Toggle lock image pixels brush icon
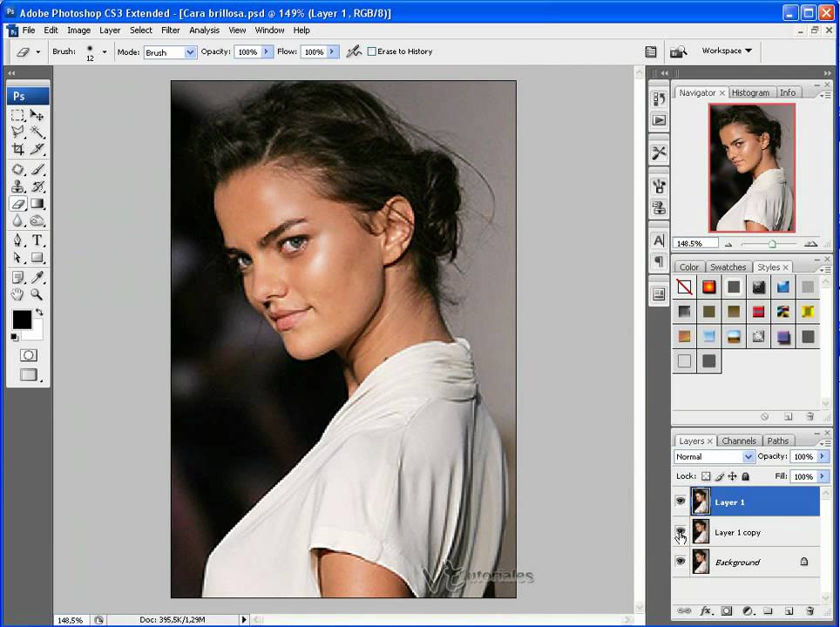840x627 pixels. (720, 476)
